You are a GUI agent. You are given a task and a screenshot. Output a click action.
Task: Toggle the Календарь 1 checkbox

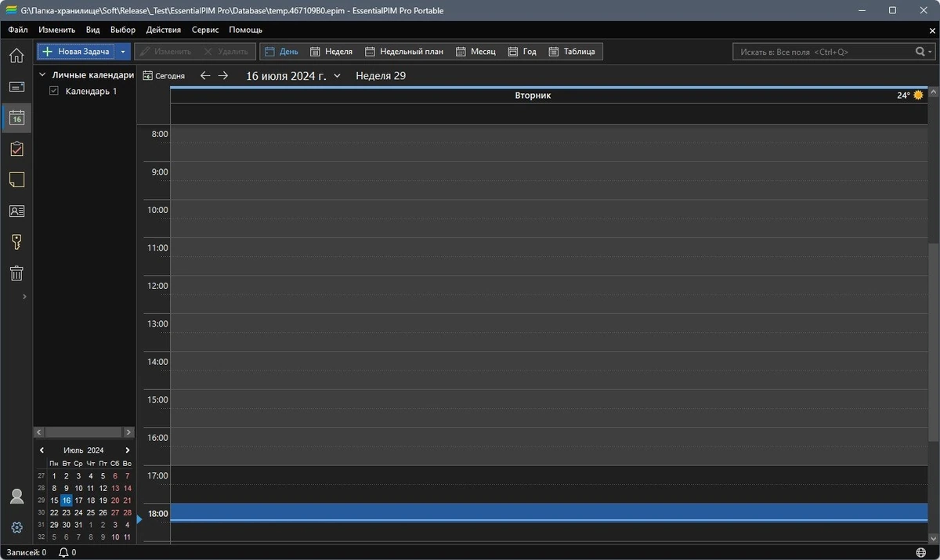(54, 91)
